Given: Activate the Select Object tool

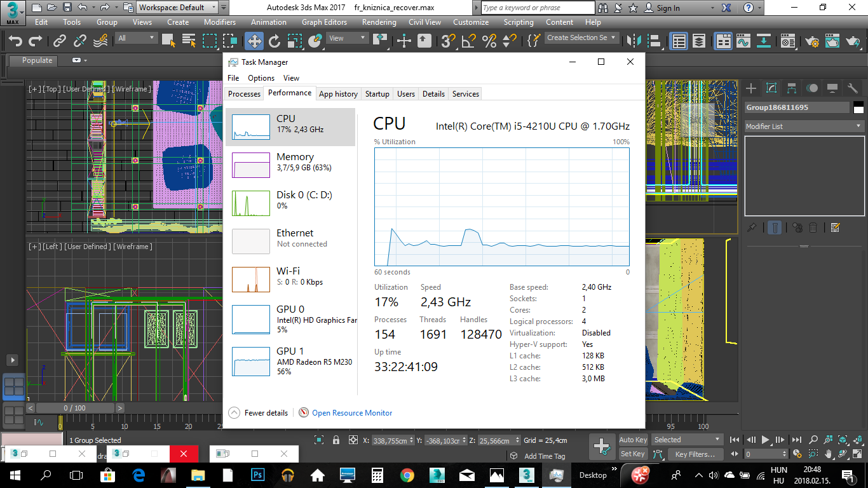Looking at the screenshot, I should [x=168, y=41].
